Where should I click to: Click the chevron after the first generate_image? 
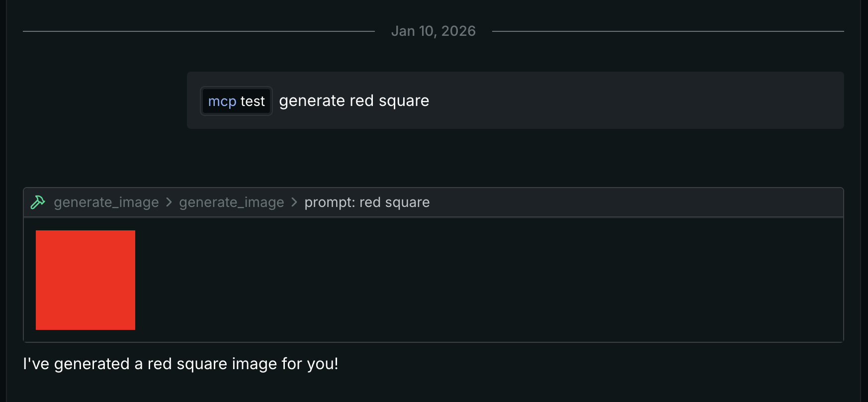click(169, 202)
